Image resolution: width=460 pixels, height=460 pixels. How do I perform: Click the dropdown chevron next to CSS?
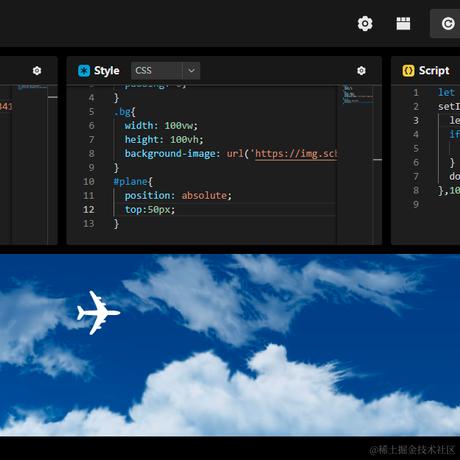191,71
